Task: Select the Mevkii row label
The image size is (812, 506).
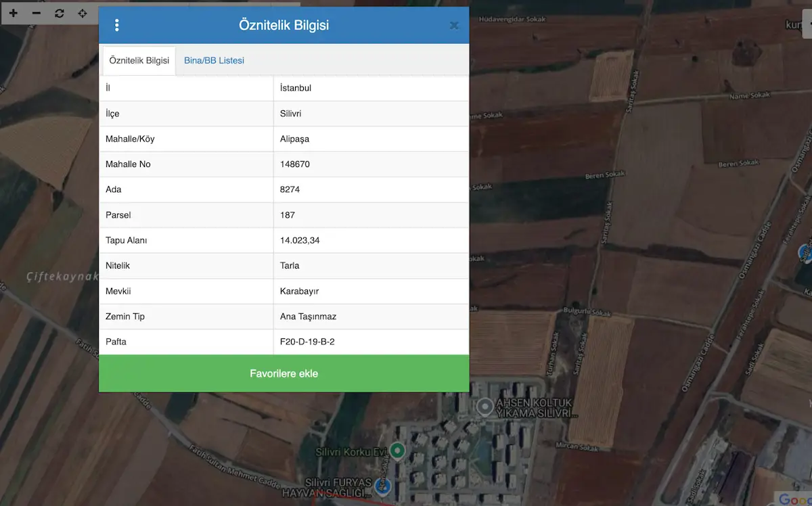Action: (118, 292)
